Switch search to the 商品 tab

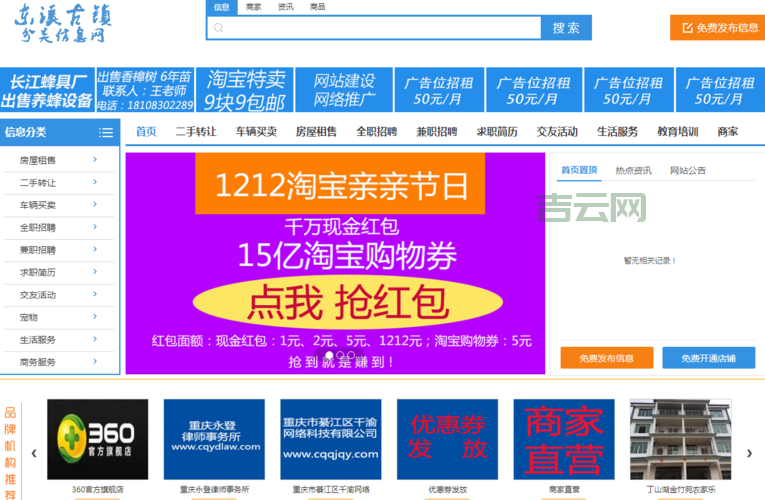click(x=318, y=7)
